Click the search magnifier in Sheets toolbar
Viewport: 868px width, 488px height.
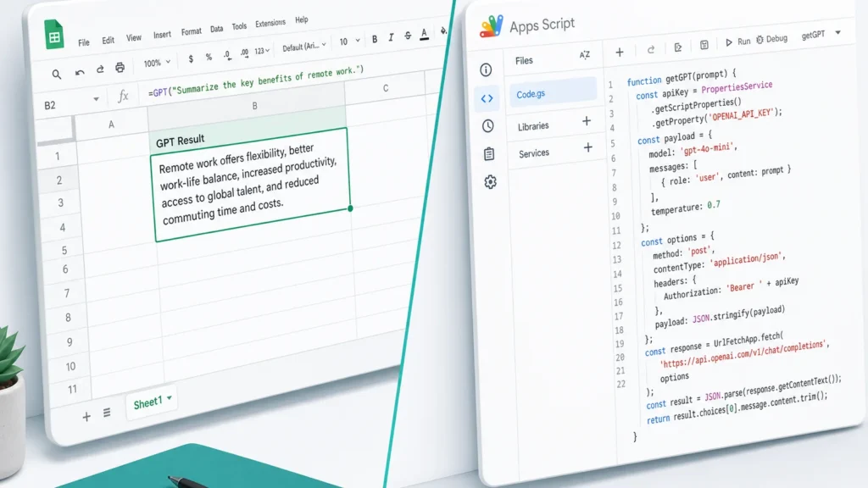click(57, 75)
